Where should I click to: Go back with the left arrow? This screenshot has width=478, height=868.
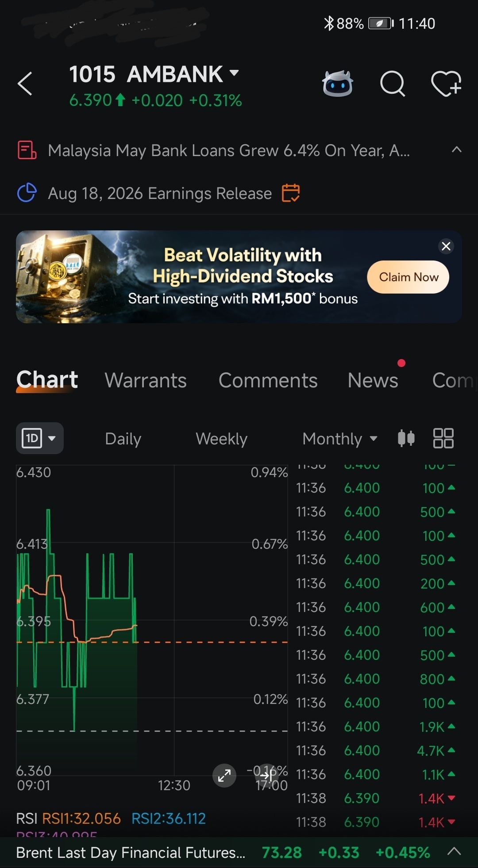(x=25, y=84)
